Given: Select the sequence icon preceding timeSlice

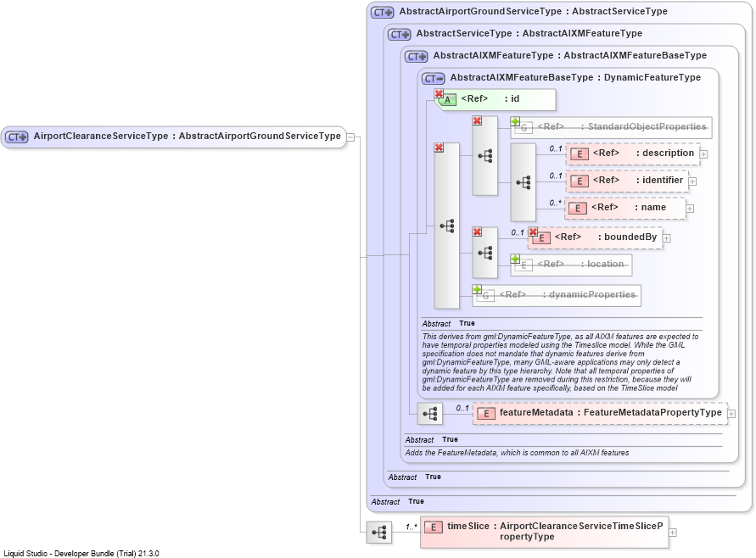Looking at the screenshot, I should pyautogui.click(x=379, y=533).
